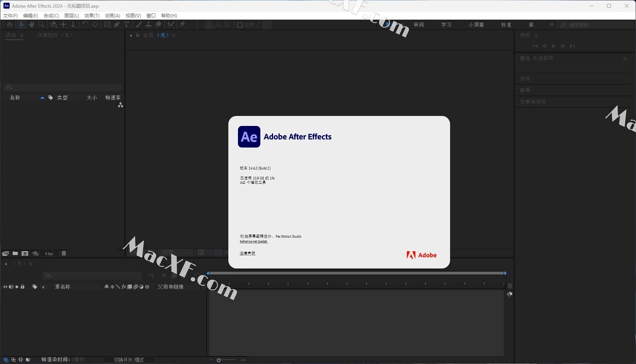Toggle transfer controls pane in timeline footer
636x364 pixels.
[13, 360]
